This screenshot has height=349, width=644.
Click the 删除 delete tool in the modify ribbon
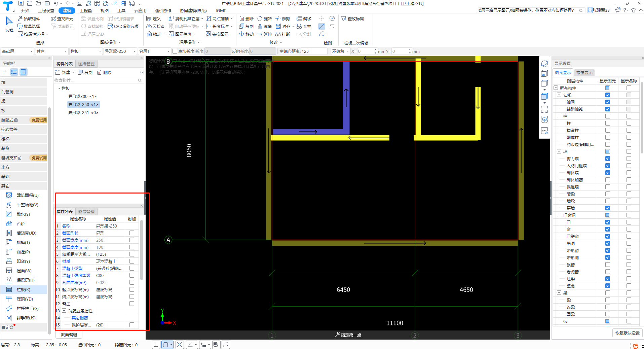tap(246, 19)
